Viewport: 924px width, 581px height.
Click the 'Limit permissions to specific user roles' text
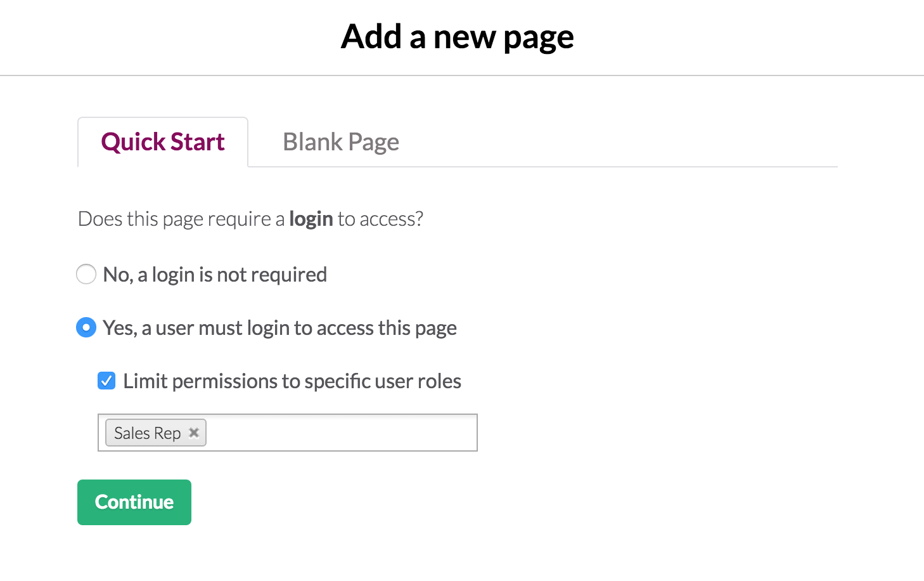point(292,381)
